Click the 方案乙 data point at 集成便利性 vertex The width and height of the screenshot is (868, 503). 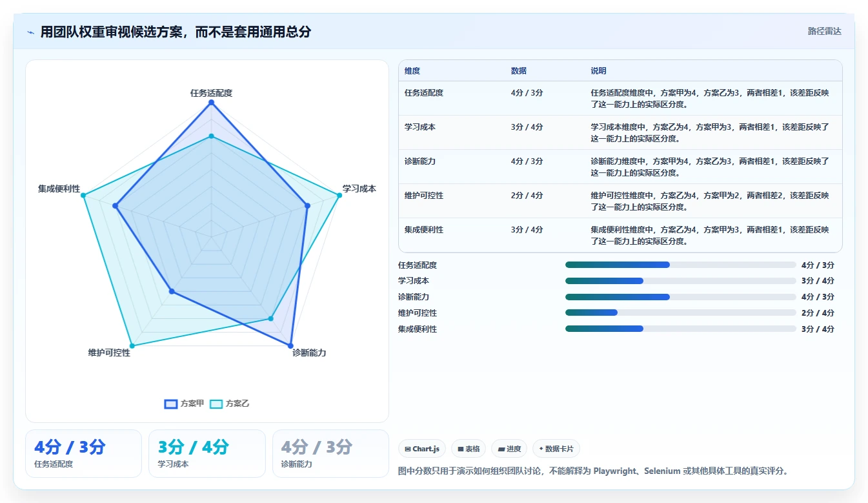[x=83, y=195]
